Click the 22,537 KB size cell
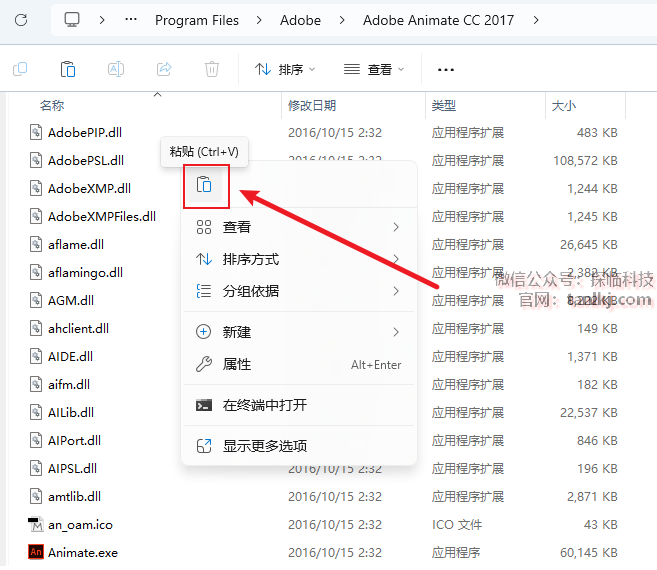Screen dimensions: 657x570 [x=589, y=413]
